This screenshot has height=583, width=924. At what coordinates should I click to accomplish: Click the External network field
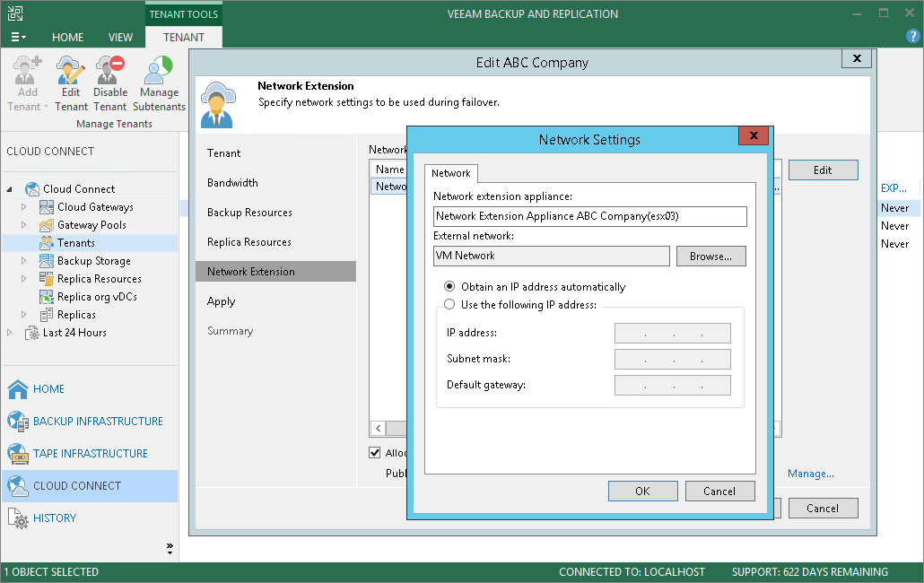(552, 256)
